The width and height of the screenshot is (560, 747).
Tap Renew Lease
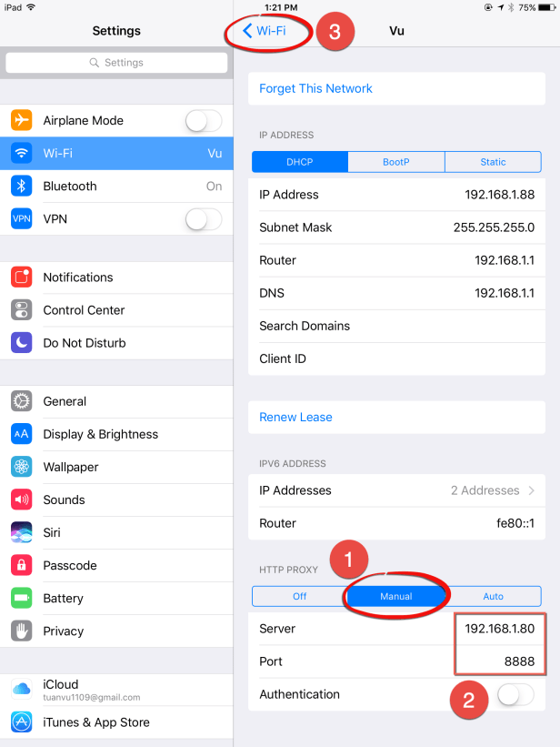coord(396,418)
